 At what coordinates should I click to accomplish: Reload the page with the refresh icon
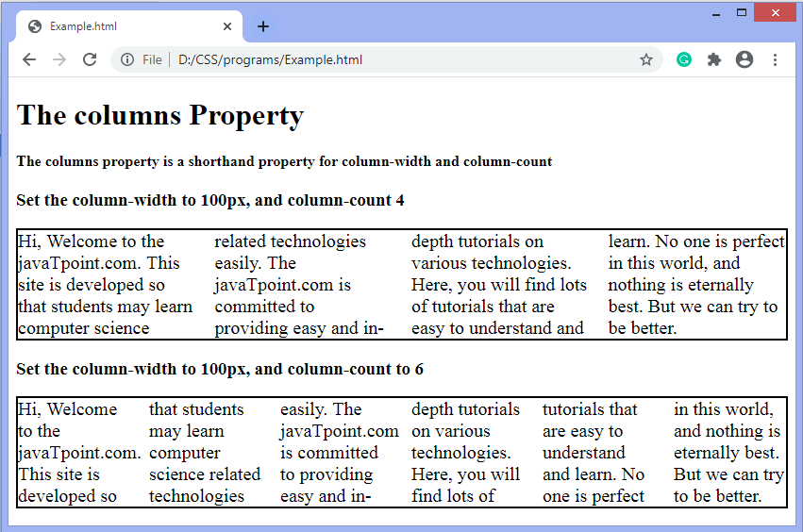(x=90, y=60)
